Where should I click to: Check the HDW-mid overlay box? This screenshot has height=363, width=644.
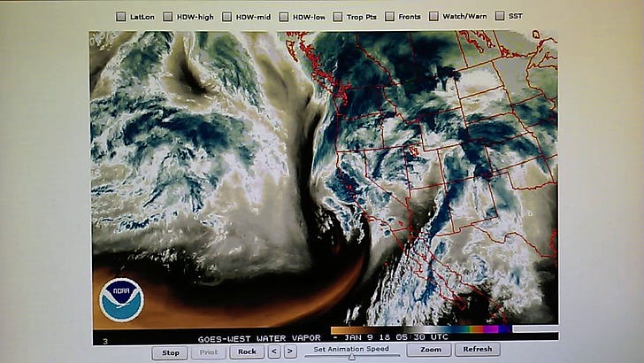(x=226, y=17)
